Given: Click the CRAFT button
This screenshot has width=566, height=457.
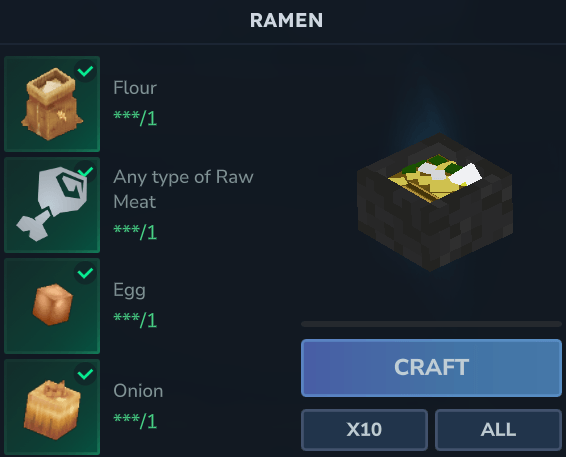Looking at the screenshot, I should 431,368.
